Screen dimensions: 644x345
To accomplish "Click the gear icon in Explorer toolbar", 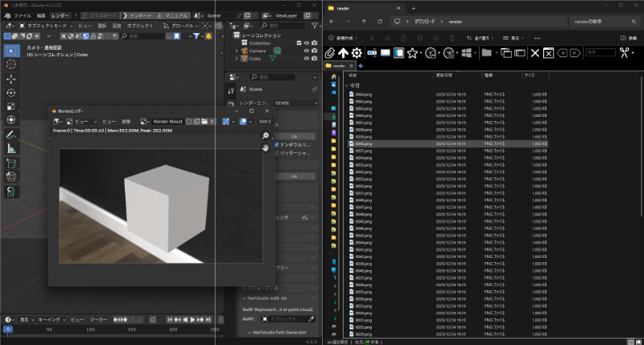I will (x=355, y=52).
